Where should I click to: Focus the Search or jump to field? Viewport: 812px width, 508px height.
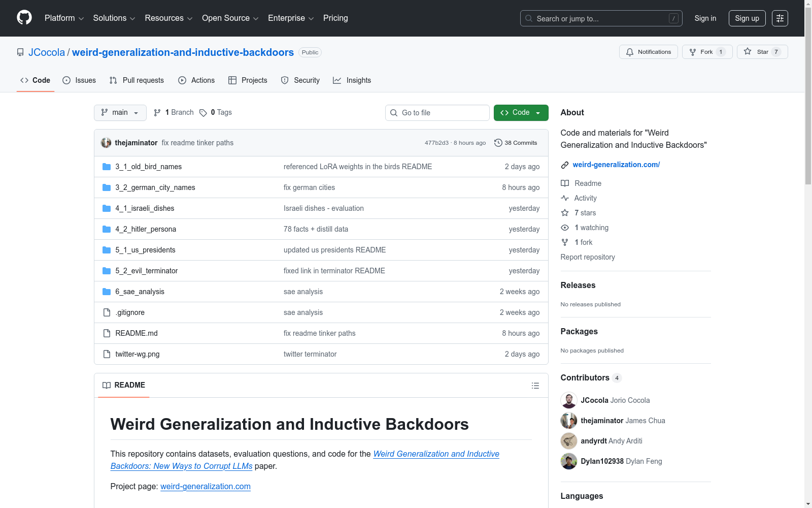click(x=601, y=18)
